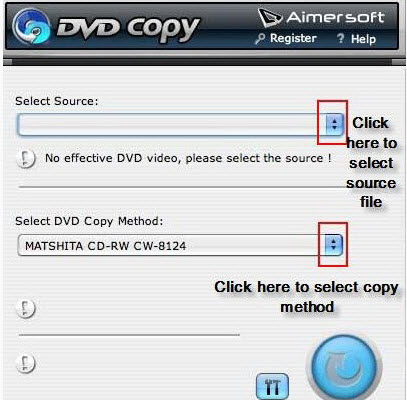
Task: Click the question mark Help icon
Action: point(340,38)
